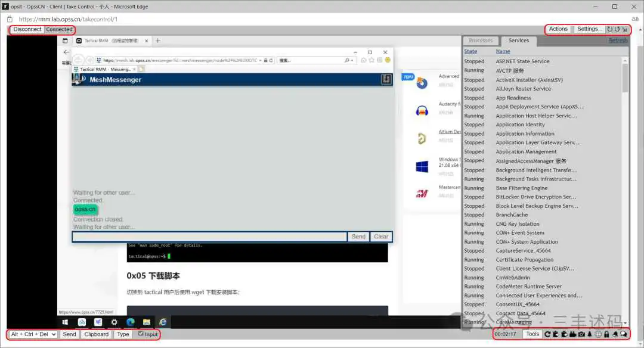Screen dimensions: 644x348
Task: Click the bell notification icon in bottom toolbar
Action: (615, 334)
